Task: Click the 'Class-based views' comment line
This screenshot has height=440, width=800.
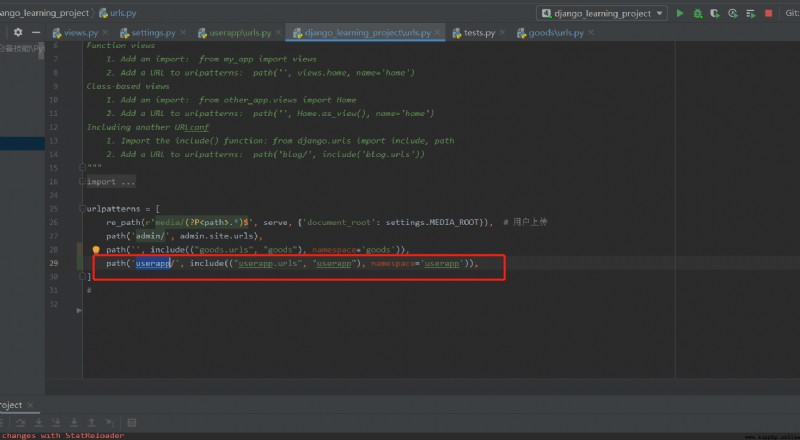Action: click(128, 86)
